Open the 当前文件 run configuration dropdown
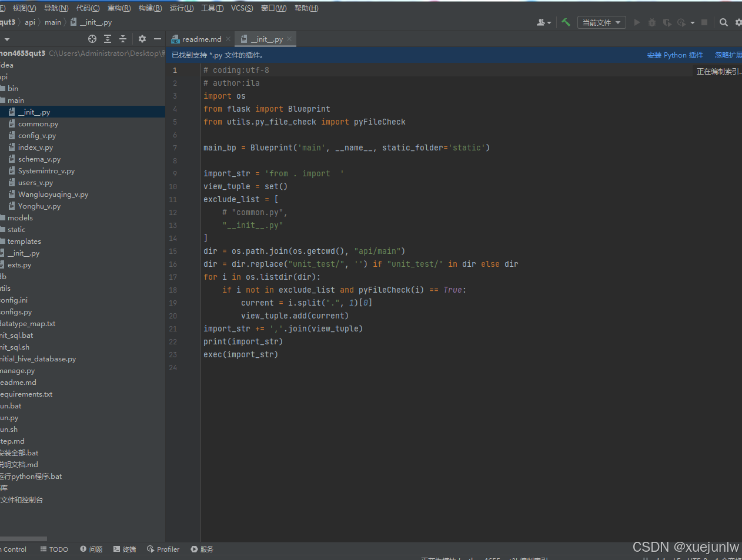The height and width of the screenshot is (560, 742). click(x=601, y=22)
